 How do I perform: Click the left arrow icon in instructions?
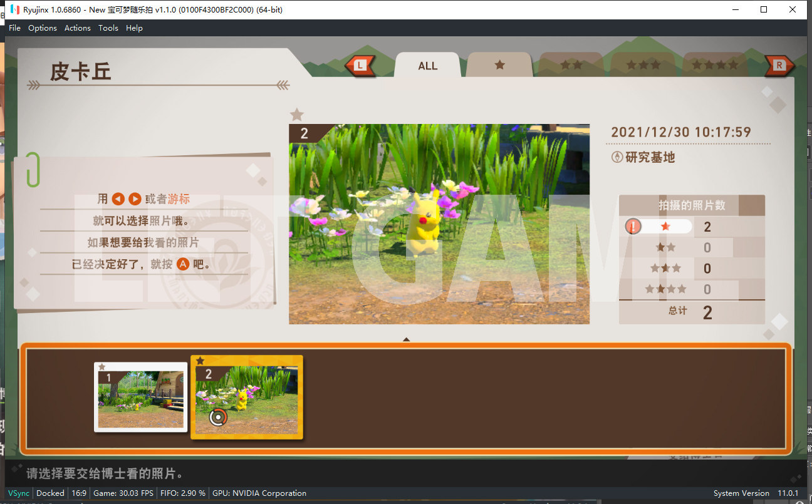point(118,199)
